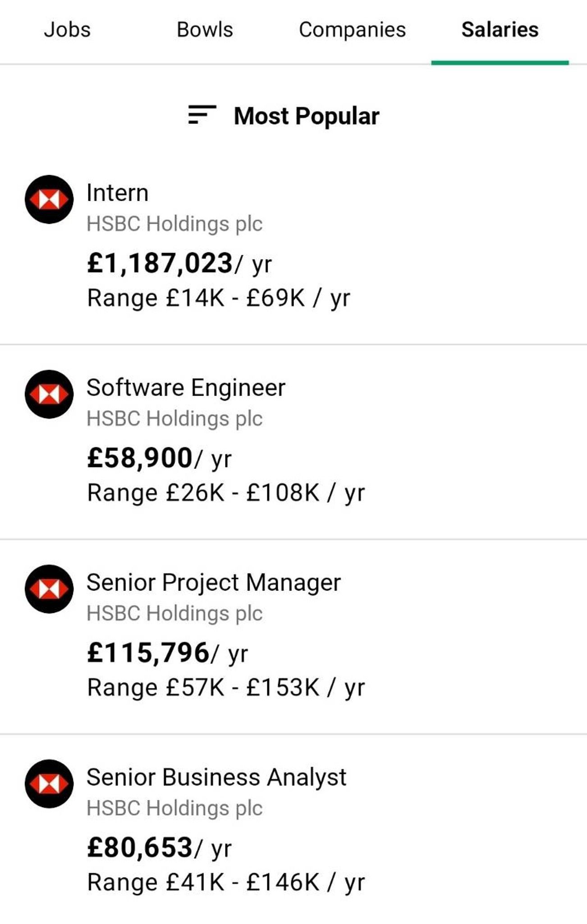Click the £57K - £153K salary range
The height and width of the screenshot is (924, 587).
click(225, 687)
